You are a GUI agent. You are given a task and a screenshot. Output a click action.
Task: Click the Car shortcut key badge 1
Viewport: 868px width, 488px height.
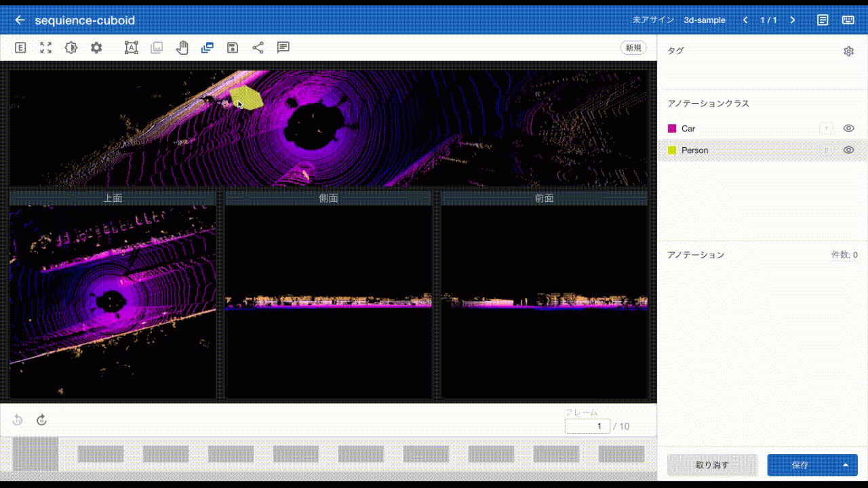click(x=826, y=128)
